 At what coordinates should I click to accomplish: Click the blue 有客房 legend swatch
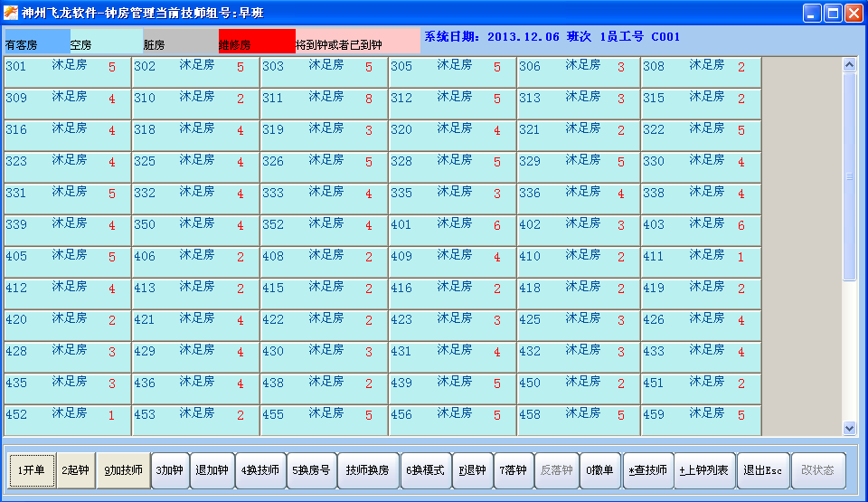[x=37, y=42]
